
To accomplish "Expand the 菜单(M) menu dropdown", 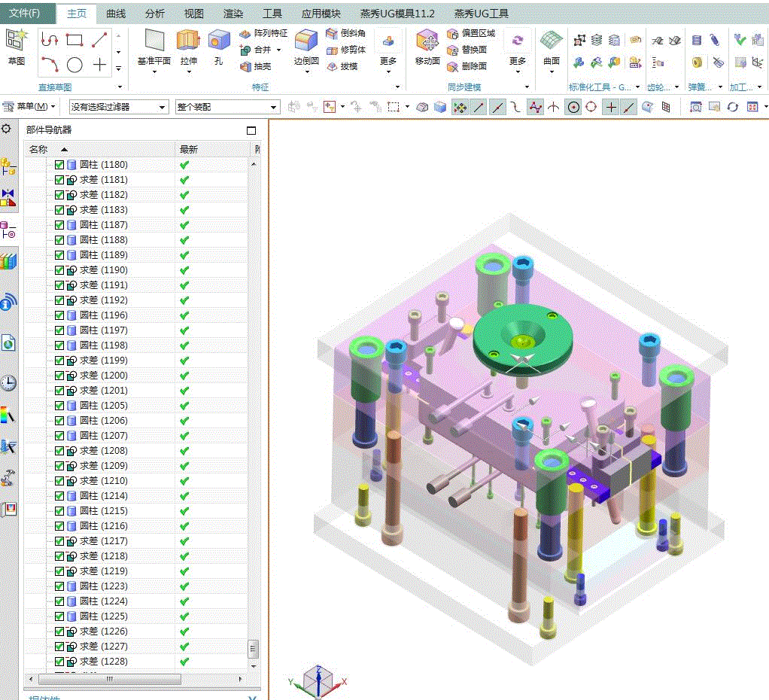I will [29, 106].
